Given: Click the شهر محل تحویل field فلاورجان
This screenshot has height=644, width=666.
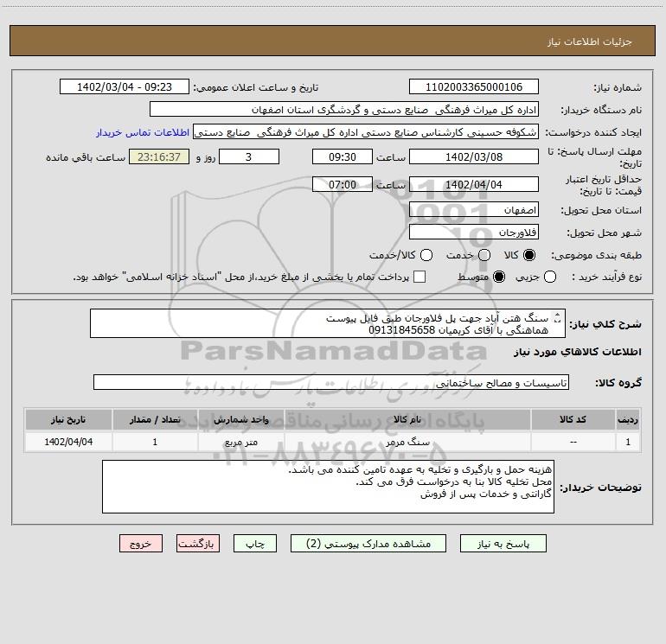Looking at the screenshot, I should [474, 233].
